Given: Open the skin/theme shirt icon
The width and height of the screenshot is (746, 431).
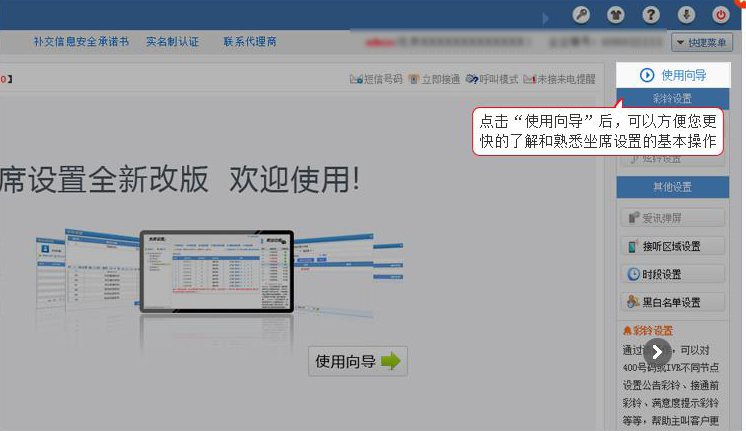Looking at the screenshot, I should click(x=616, y=15).
